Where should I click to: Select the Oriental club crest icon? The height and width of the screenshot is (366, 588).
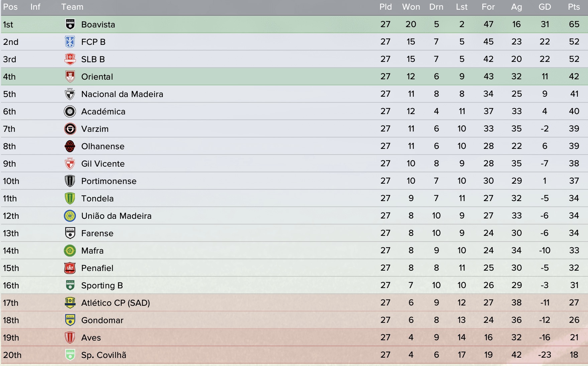tap(70, 77)
